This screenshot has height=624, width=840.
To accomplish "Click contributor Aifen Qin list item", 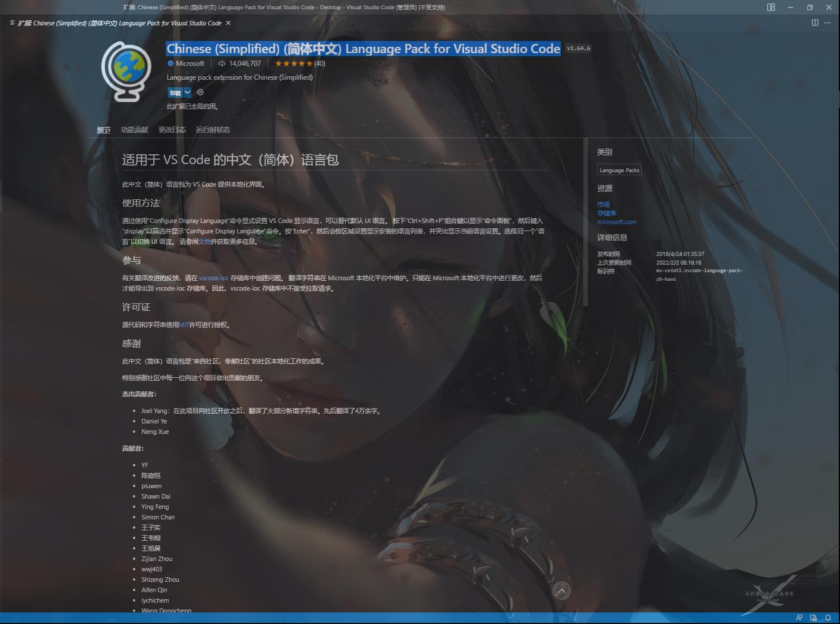I will click(154, 590).
